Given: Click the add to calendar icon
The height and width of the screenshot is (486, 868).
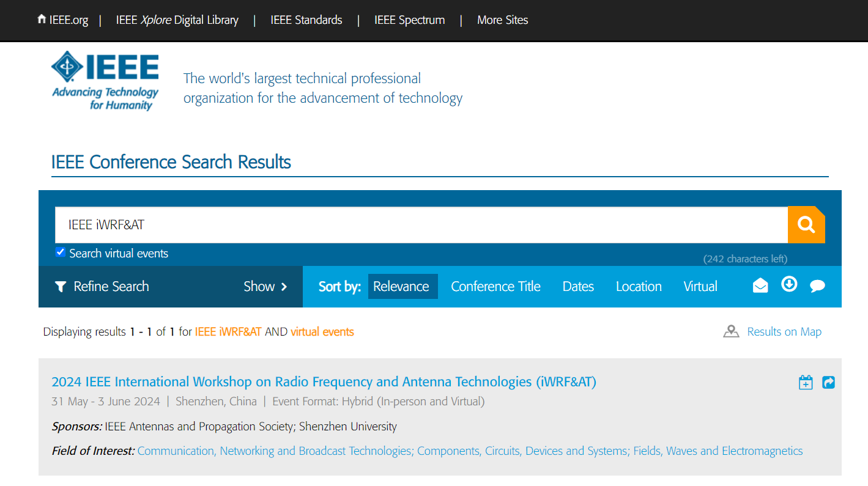Looking at the screenshot, I should (x=806, y=383).
